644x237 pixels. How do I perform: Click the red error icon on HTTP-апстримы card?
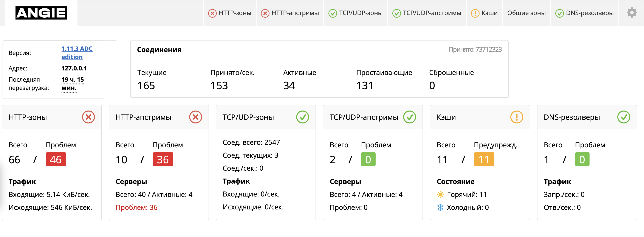click(195, 117)
